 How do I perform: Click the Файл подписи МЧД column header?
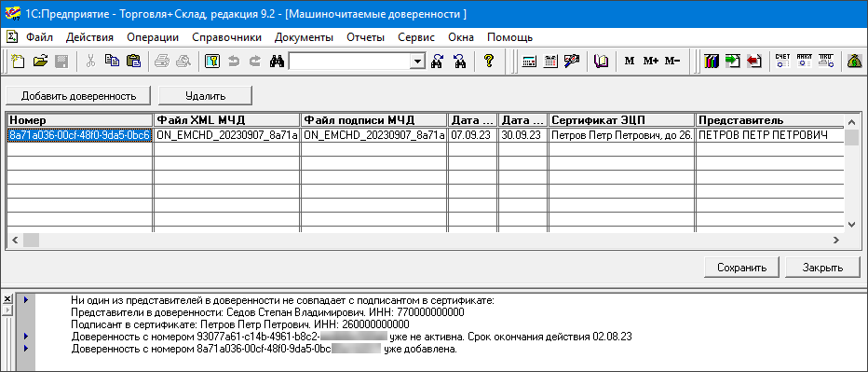coord(374,120)
